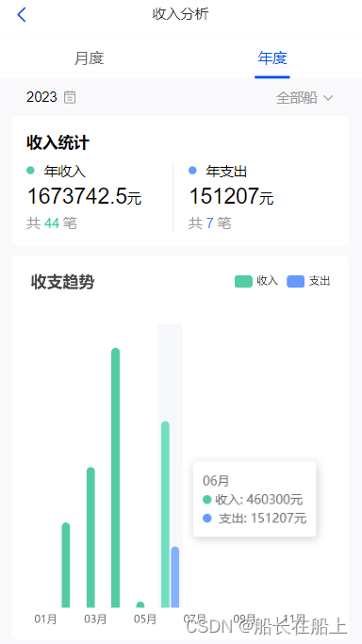Expand the 全部船 dropdown
The width and height of the screenshot is (362, 644).
click(304, 98)
